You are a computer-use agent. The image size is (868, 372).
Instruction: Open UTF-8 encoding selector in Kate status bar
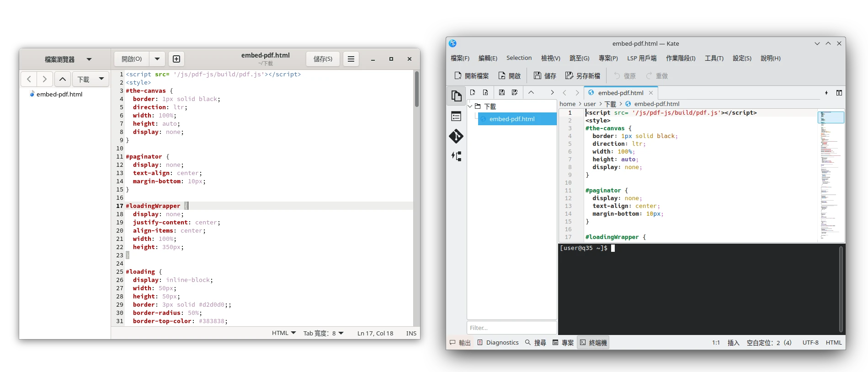pos(810,343)
